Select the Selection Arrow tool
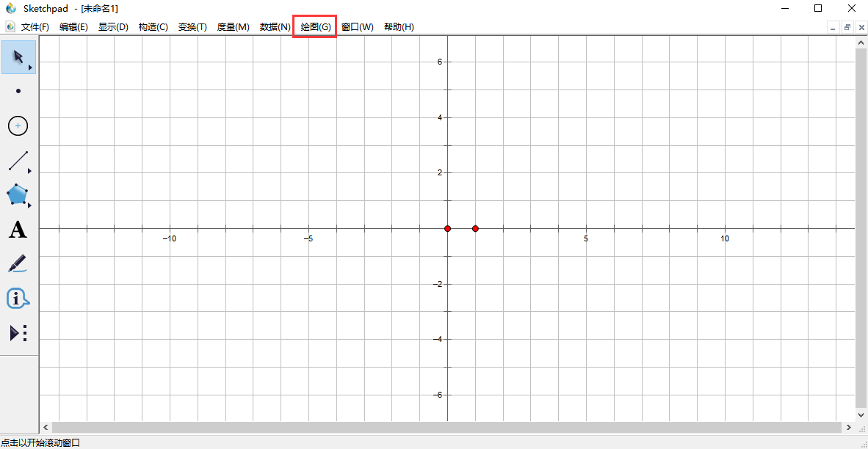Image resolution: width=868 pixels, height=449 pixels. (18, 56)
